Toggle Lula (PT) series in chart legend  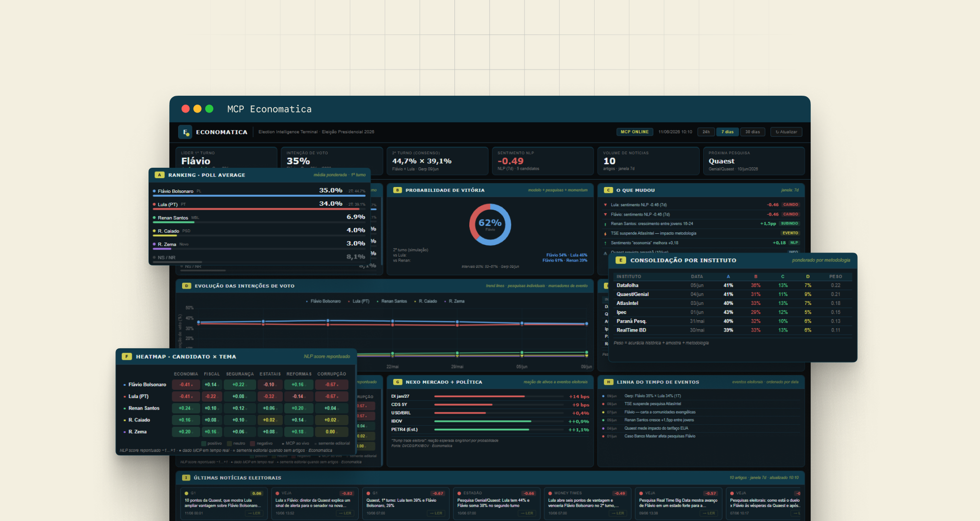click(358, 301)
